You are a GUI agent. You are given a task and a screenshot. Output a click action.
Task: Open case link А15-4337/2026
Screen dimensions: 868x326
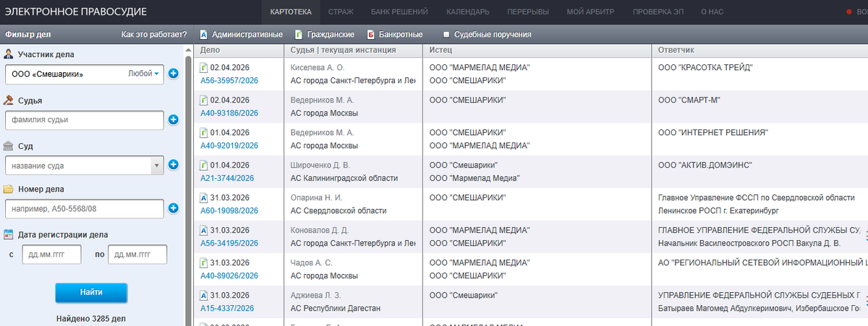coord(227,308)
